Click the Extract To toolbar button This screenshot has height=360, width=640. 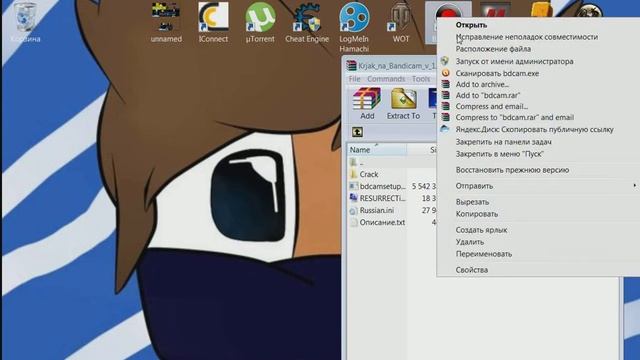pyautogui.click(x=403, y=104)
